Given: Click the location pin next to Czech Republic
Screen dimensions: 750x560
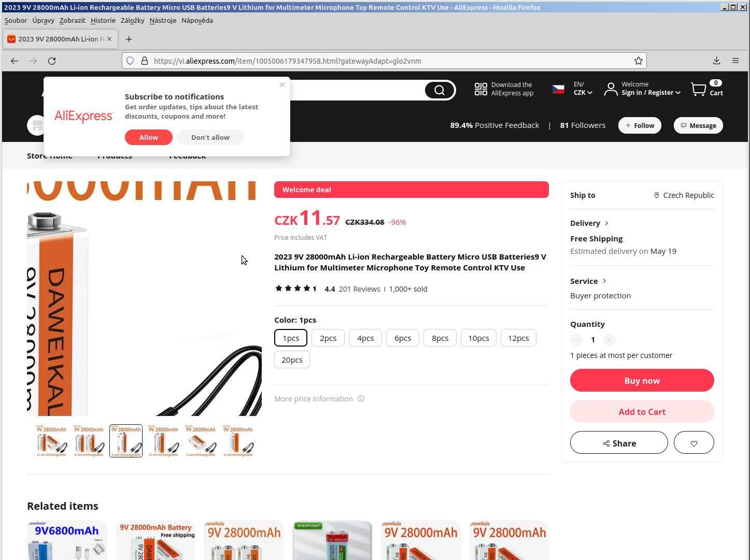Looking at the screenshot, I should click(657, 195).
